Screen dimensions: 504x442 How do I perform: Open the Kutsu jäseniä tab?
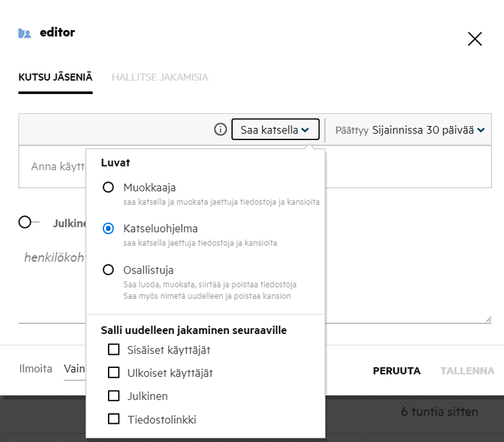pos(55,77)
